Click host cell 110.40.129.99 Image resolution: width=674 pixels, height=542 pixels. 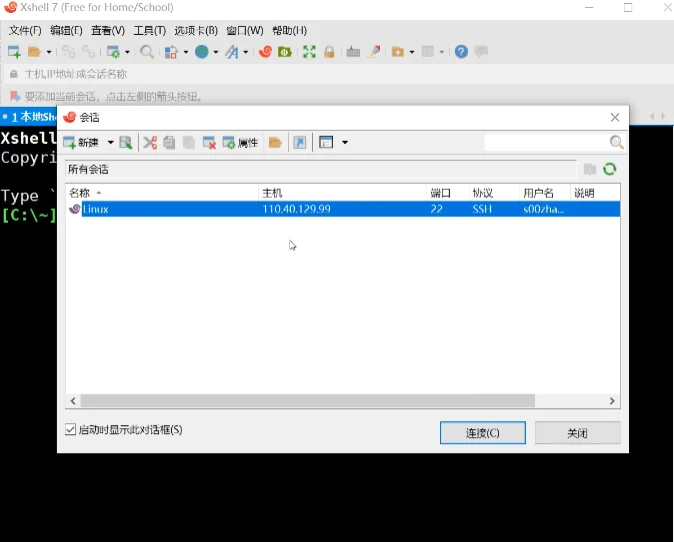click(297, 209)
